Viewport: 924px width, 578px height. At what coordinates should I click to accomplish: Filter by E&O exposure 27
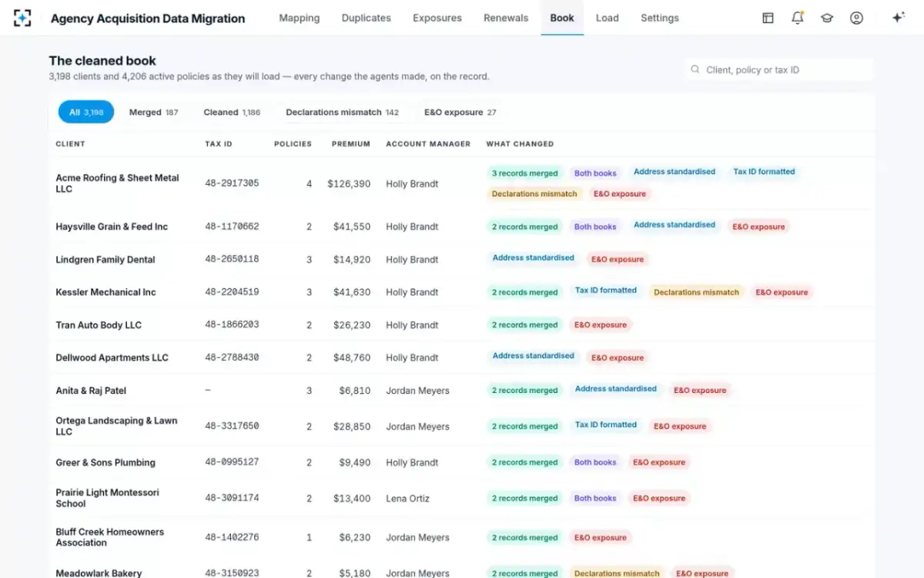tap(460, 112)
